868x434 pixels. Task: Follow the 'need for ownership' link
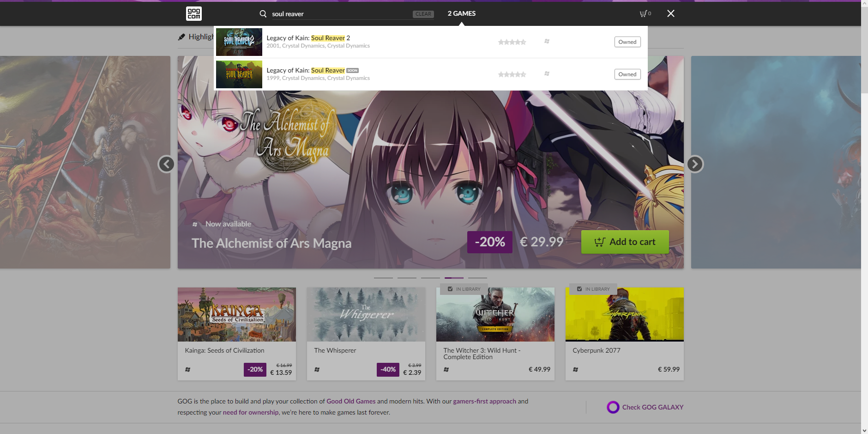click(x=251, y=412)
